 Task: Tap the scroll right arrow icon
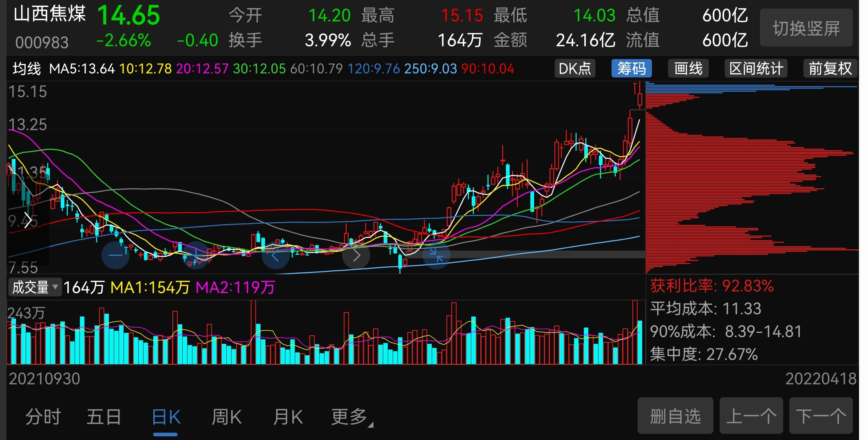point(356,255)
